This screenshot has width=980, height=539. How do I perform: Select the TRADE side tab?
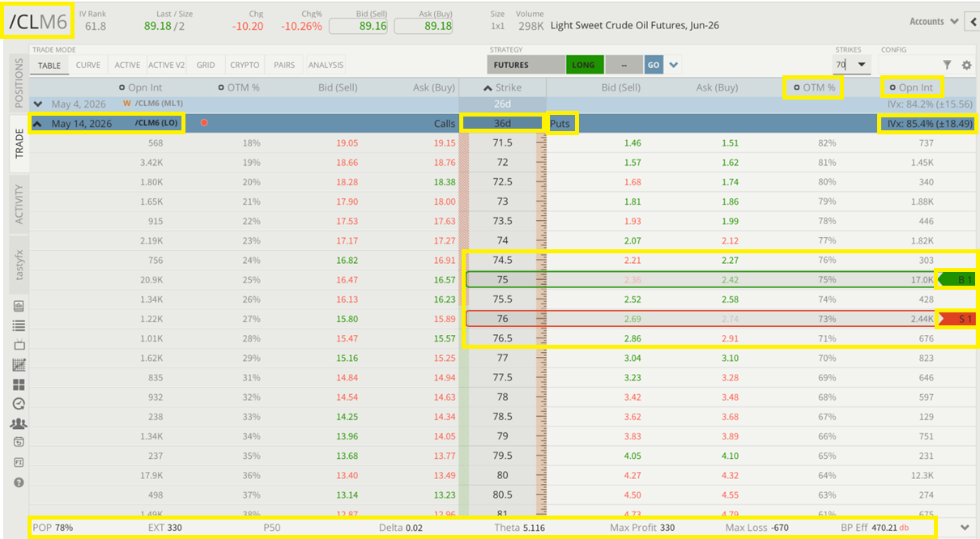click(19, 143)
